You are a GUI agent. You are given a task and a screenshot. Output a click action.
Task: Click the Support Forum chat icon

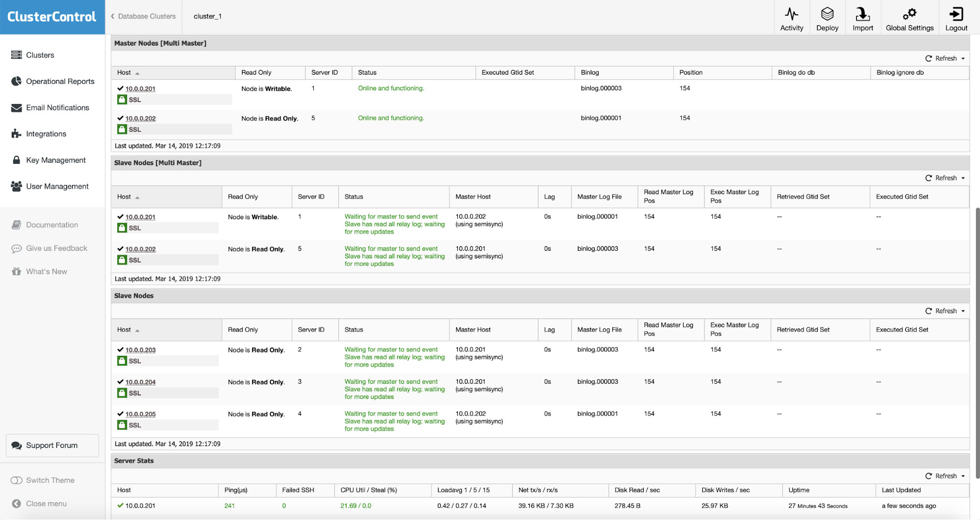(x=17, y=445)
